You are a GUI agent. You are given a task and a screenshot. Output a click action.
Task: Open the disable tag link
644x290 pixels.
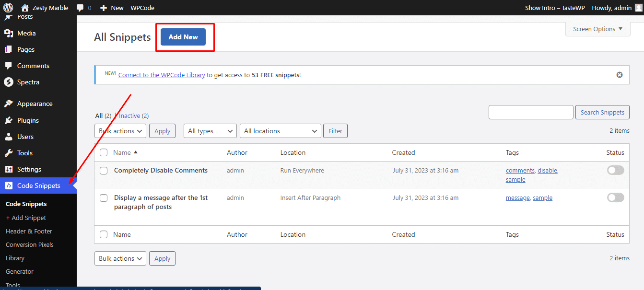[547, 170]
